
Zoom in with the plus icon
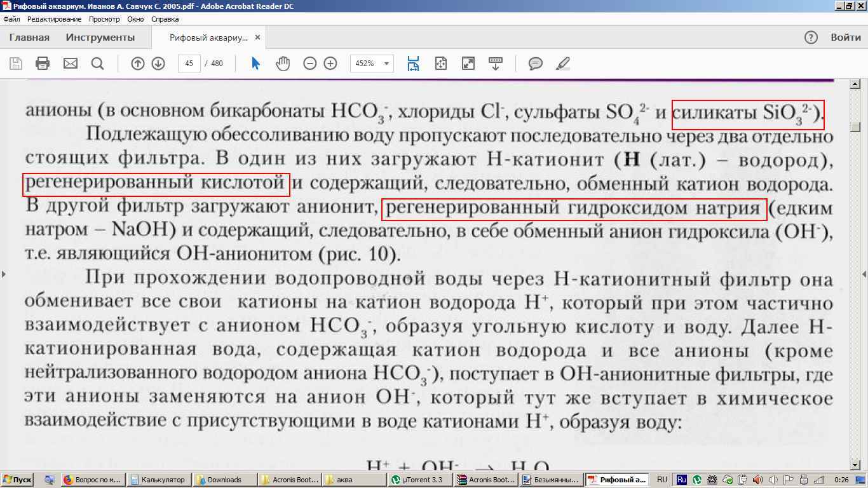click(330, 64)
